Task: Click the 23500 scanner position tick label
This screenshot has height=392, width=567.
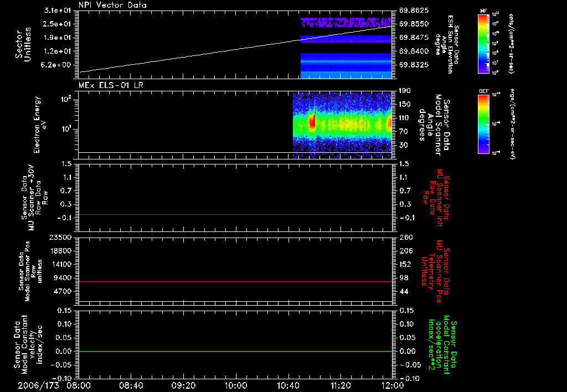Action: click(60, 237)
